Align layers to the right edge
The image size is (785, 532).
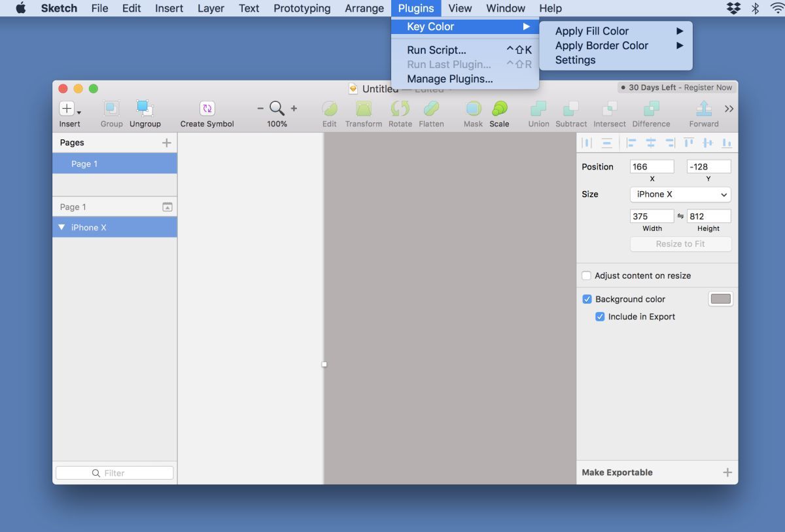[670, 143]
